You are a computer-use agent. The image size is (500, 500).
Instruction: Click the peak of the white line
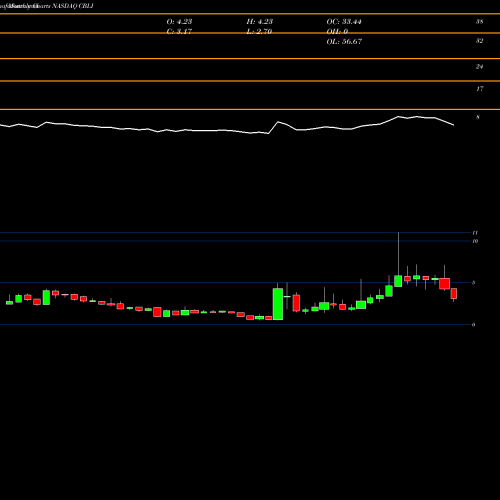(x=398, y=117)
